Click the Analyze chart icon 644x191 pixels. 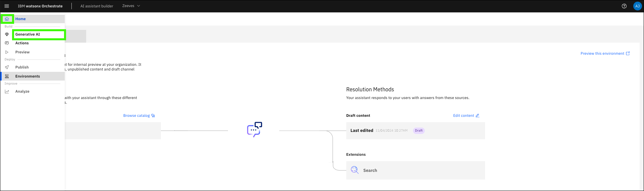[7, 91]
